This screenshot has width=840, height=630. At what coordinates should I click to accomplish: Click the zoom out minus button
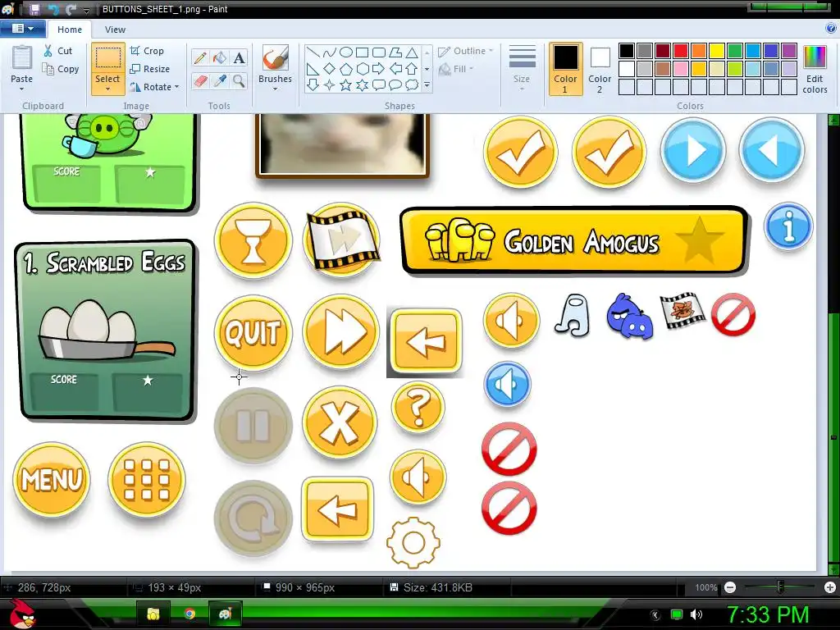point(729,587)
